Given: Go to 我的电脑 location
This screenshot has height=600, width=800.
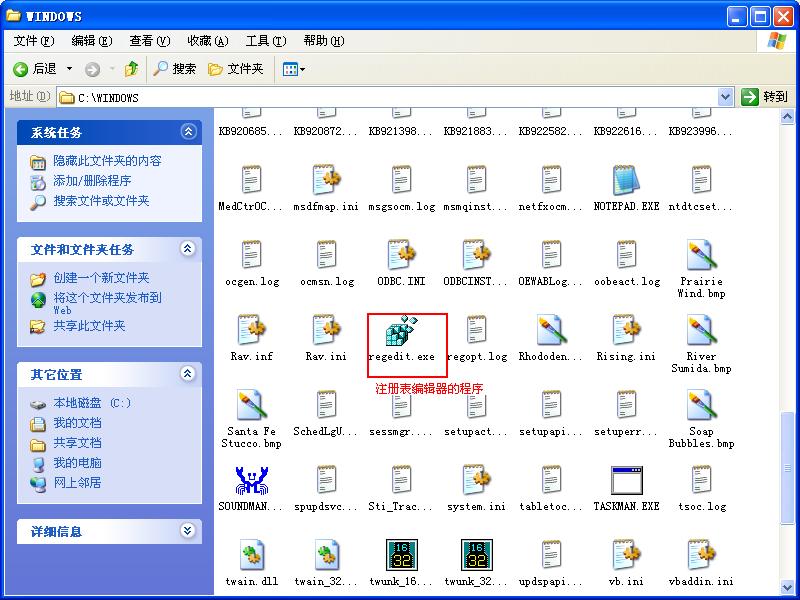Looking at the screenshot, I should tap(77, 463).
